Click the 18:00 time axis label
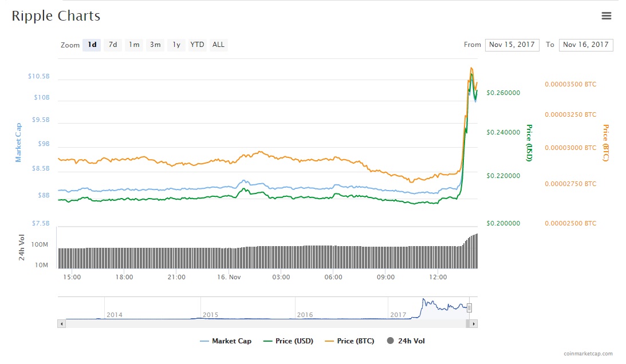Screen dimensions: 626x364 pos(124,277)
